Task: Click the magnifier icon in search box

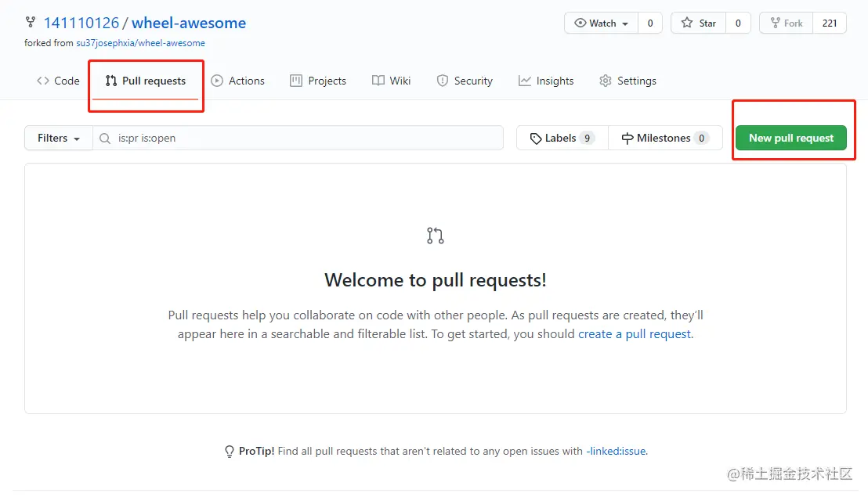Action: point(105,139)
